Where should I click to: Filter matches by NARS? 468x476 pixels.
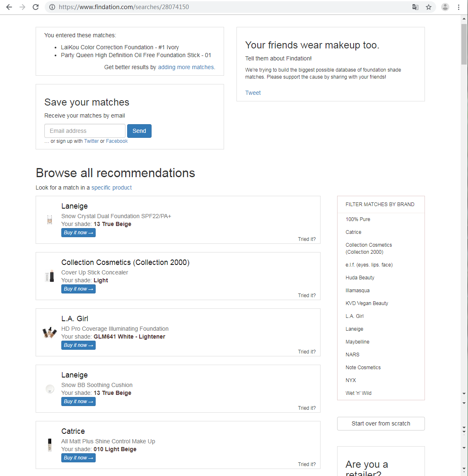pyautogui.click(x=352, y=355)
